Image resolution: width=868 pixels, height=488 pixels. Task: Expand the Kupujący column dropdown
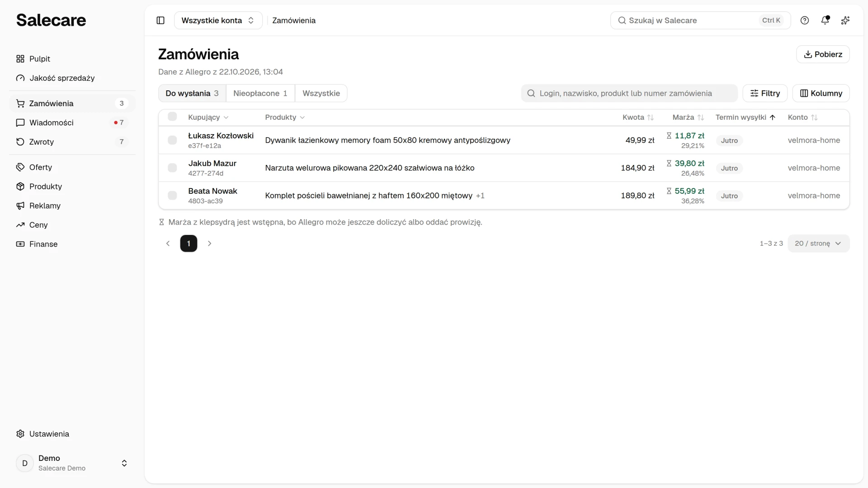point(208,117)
